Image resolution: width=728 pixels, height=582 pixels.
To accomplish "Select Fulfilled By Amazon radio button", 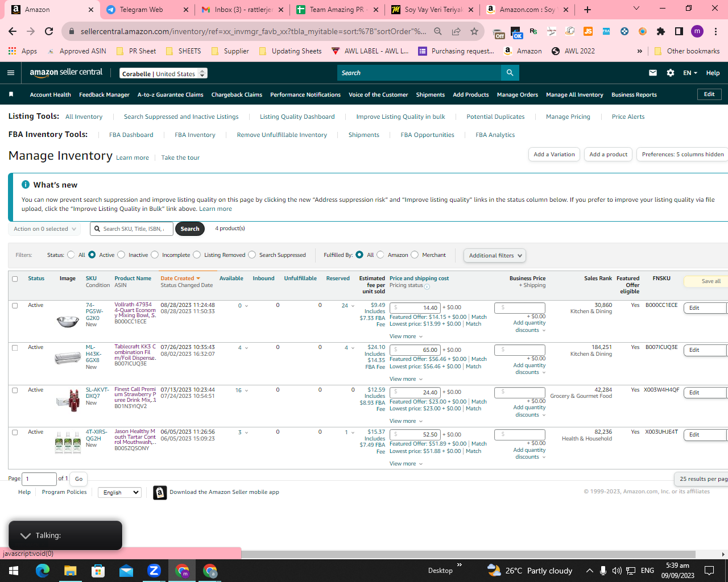I will pos(380,255).
